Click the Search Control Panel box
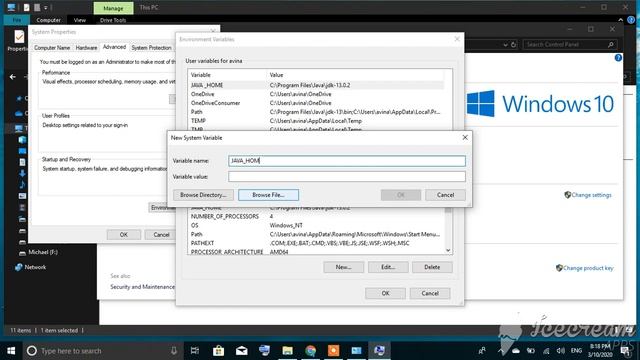 coord(570,44)
